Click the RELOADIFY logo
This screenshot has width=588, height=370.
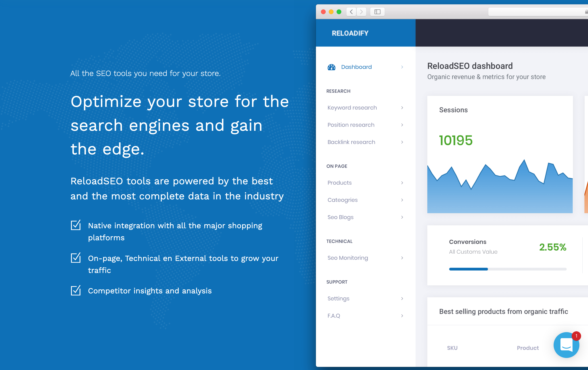tap(350, 33)
